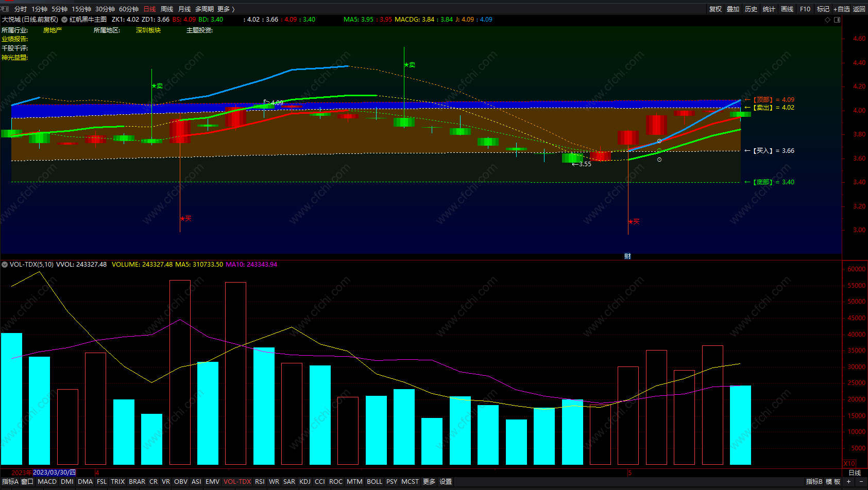
Task: Select the SAR indicator tab
Action: click(289, 482)
